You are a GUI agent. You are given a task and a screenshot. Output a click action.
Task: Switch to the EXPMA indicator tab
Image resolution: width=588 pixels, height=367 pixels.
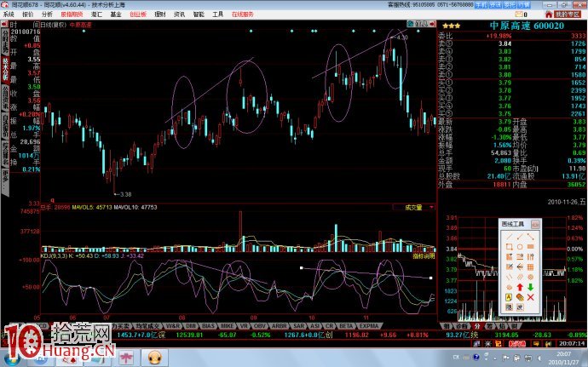click(x=368, y=325)
